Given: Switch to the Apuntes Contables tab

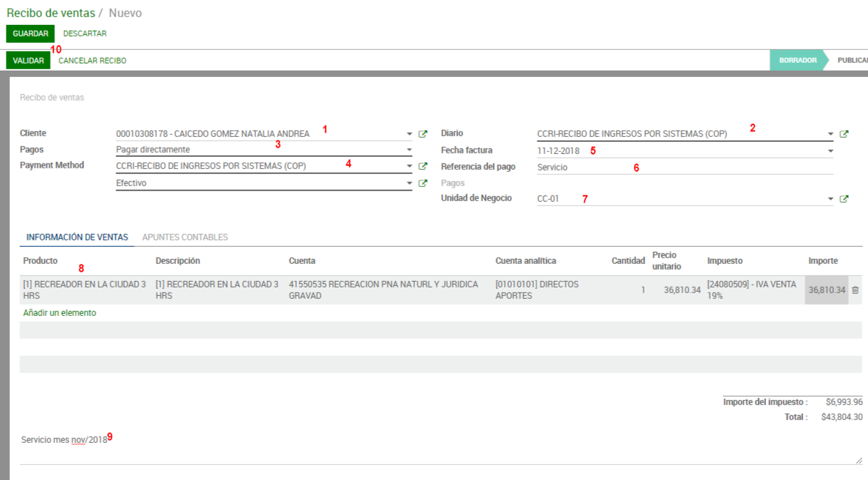Looking at the screenshot, I should pyautogui.click(x=185, y=238).
